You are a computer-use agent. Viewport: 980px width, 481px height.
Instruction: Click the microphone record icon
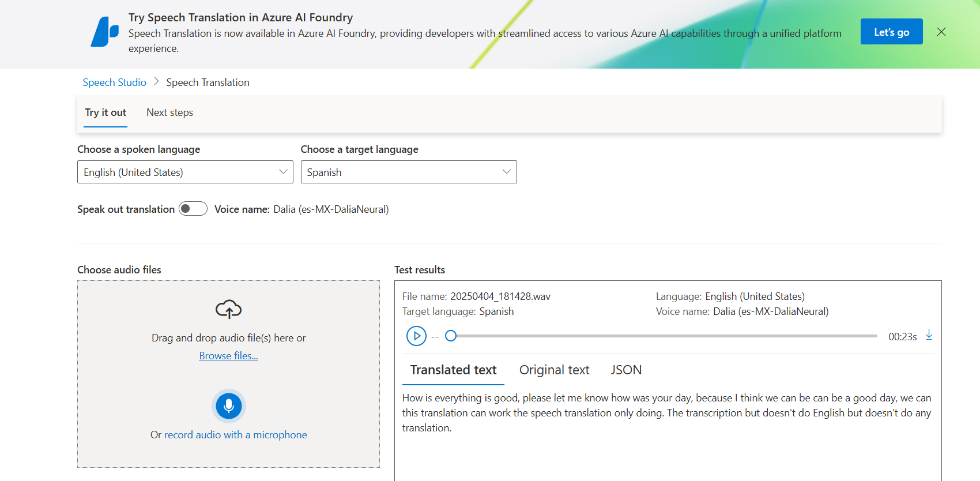pyautogui.click(x=229, y=406)
